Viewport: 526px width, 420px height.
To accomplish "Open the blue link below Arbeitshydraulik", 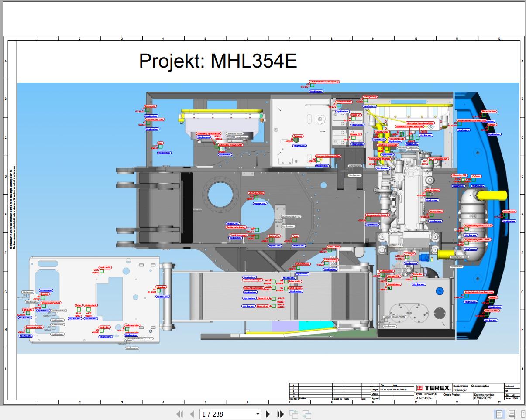I will pos(91,318).
